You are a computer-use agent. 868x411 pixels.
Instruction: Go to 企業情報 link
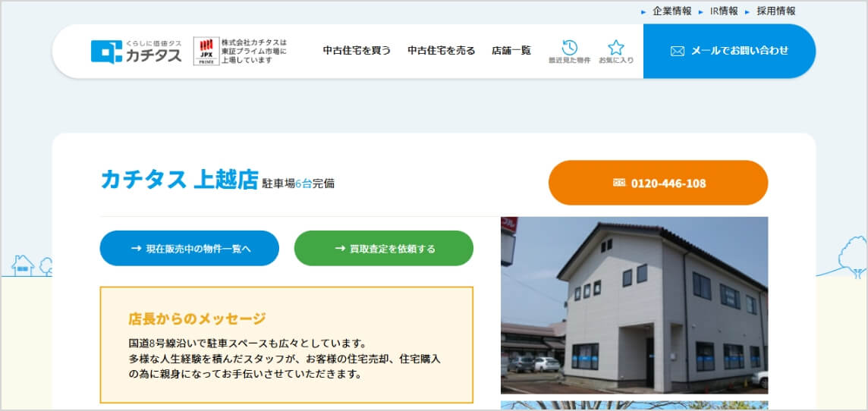coord(672,11)
